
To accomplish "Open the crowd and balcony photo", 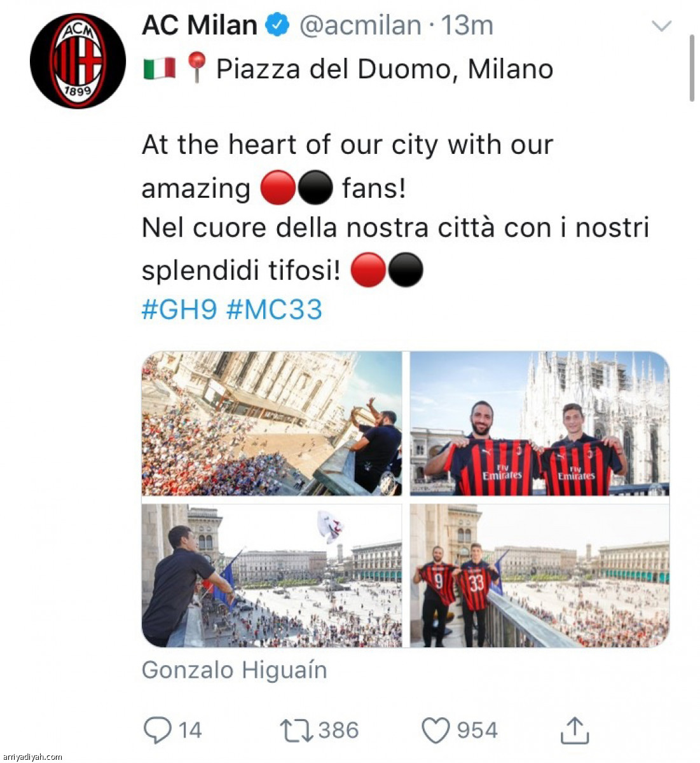I will (271, 423).
